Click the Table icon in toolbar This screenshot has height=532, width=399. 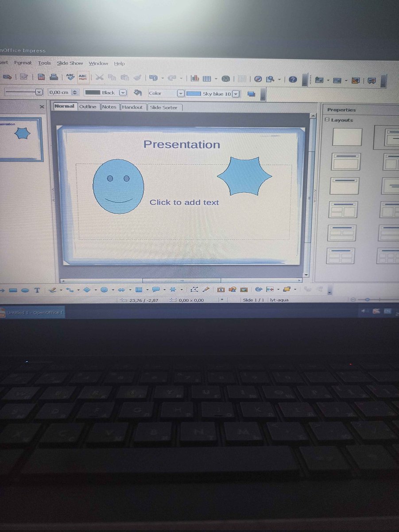pos(207,79)
